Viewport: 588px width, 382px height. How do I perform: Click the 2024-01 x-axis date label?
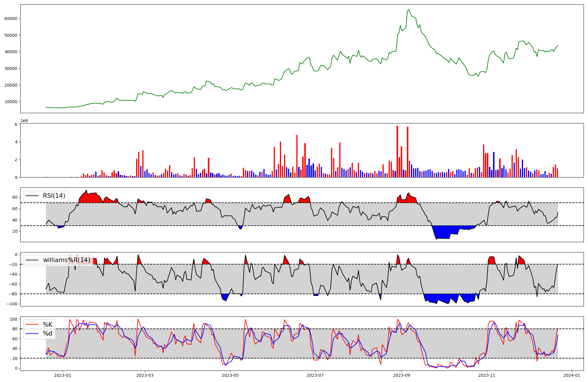point(572,375)
